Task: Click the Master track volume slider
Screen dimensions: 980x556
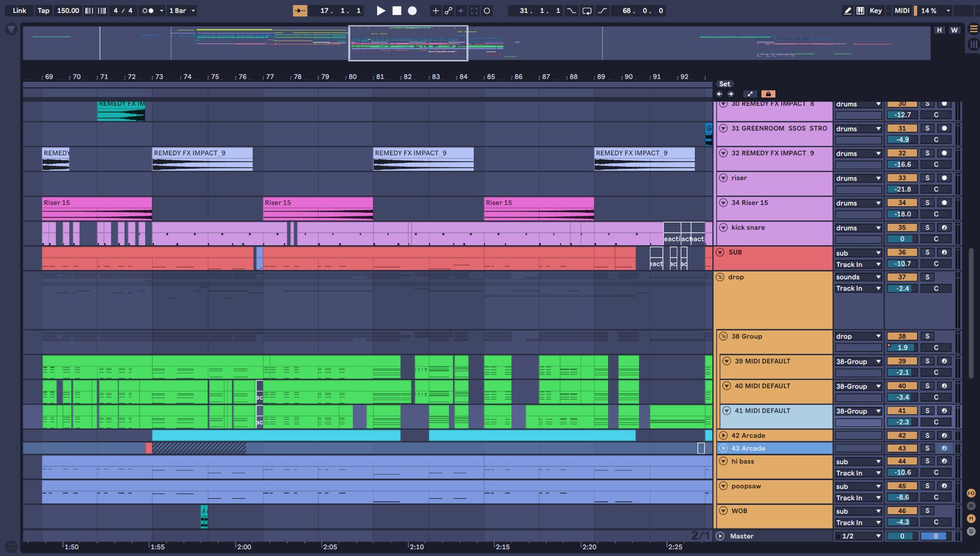Action: (901, 536)
